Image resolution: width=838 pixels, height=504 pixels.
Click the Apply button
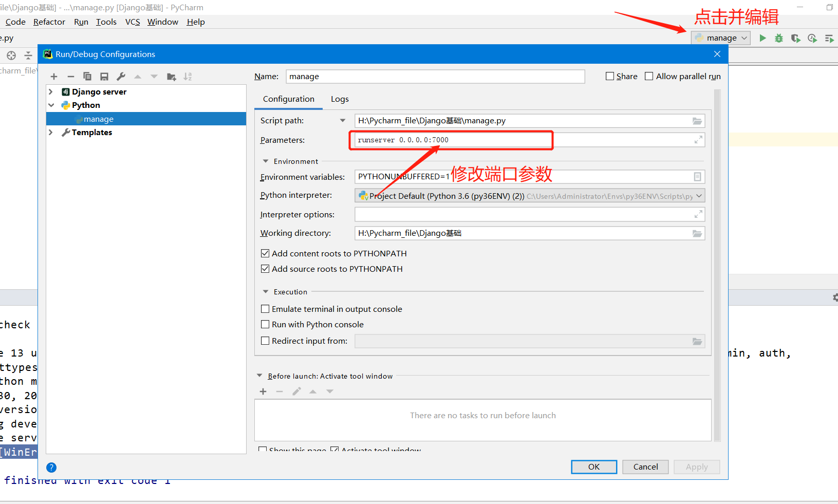click(697, 466)
